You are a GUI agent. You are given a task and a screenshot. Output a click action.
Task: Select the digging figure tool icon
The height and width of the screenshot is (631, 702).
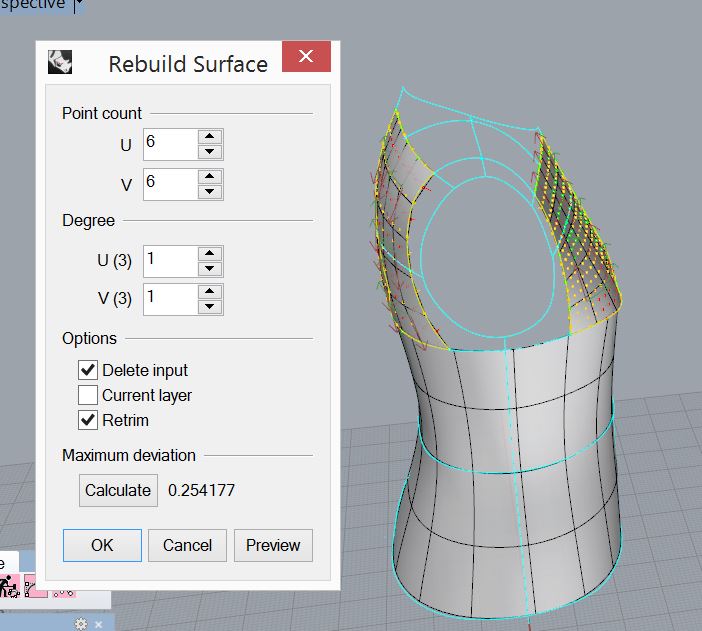[x=9, y=586]
